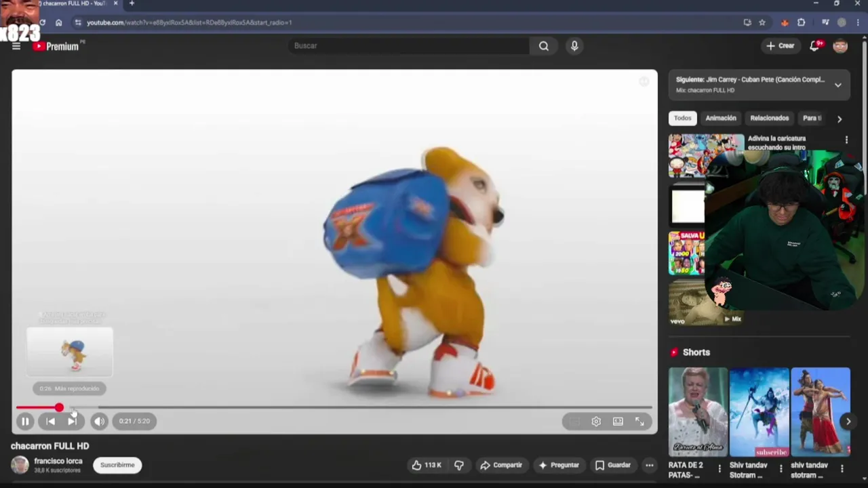Toggle theater mode view

tap(618, 422)
